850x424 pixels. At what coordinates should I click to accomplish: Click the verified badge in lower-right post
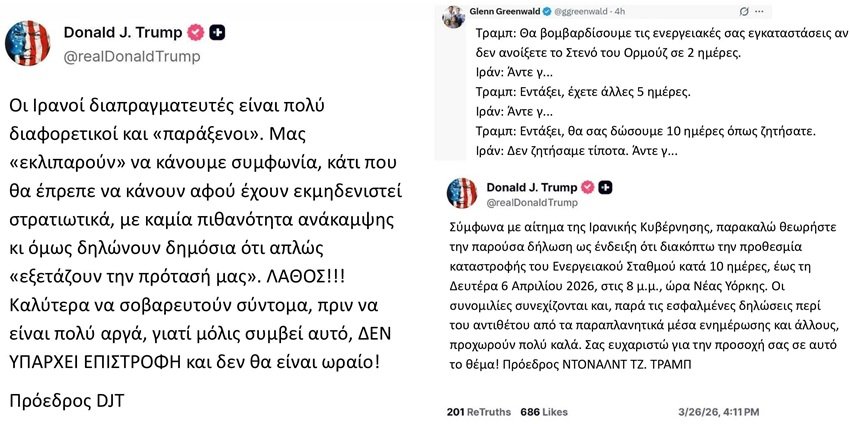coord(590,187)
